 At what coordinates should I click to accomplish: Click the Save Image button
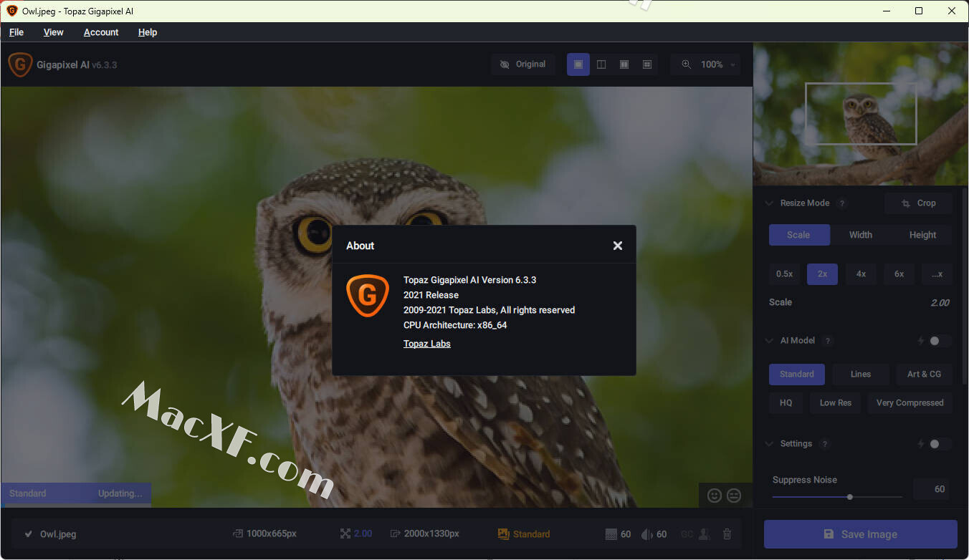[x=860, y=534]
